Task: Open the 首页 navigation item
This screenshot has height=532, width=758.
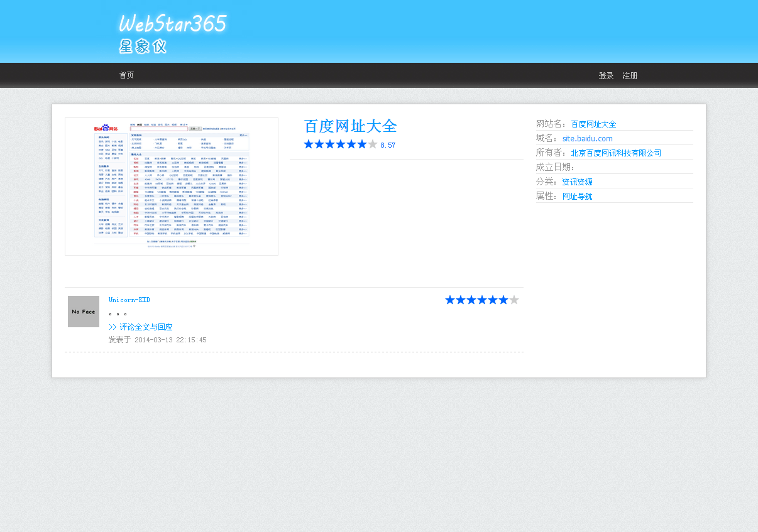Action: point(126,75)
